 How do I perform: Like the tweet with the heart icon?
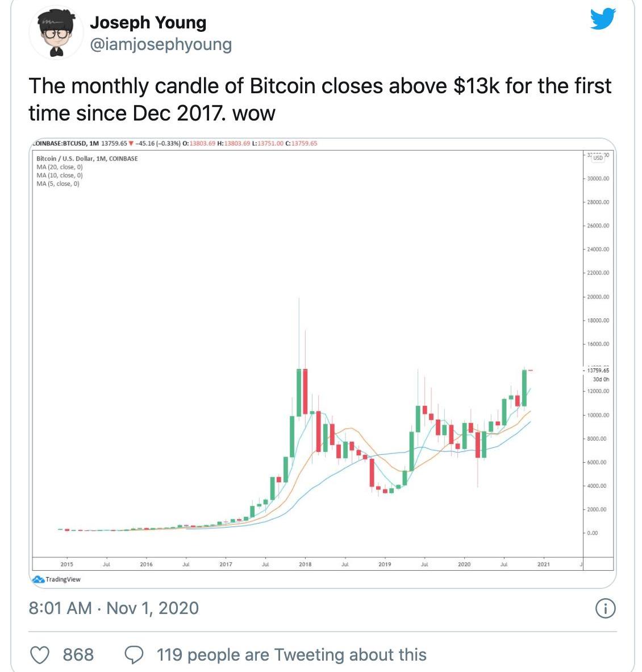tap(40, 655)
